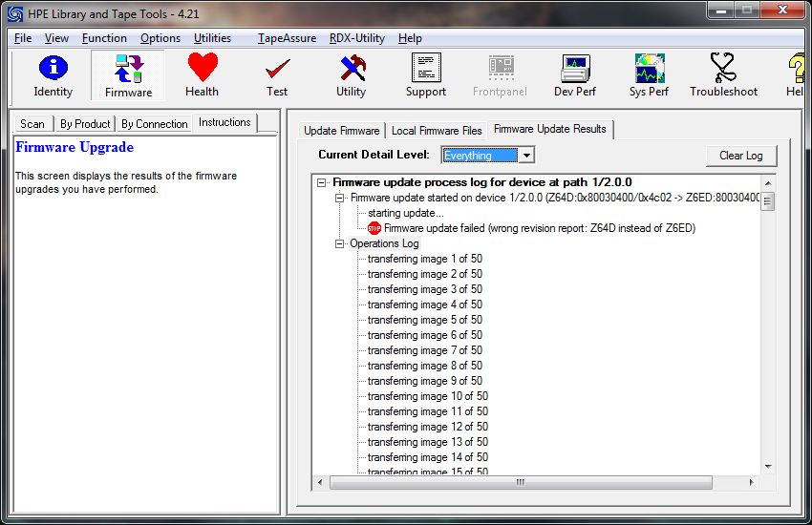This screenshot has height=525, width=812.
Task: Open the TapeAssure menu
Action: (x=287, y=38)
